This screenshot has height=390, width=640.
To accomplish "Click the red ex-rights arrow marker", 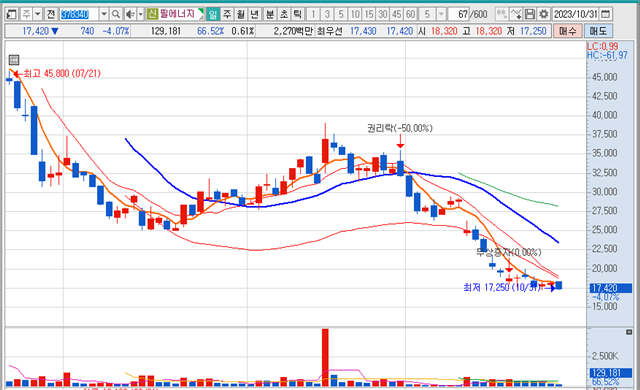I will click(400, 142).
